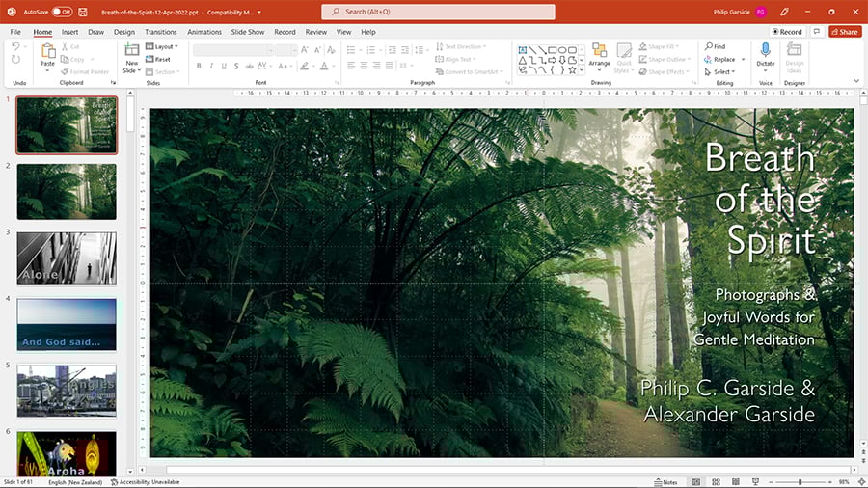Toggle Underline formatting
The image size is (868, 488).
(224, 66)
